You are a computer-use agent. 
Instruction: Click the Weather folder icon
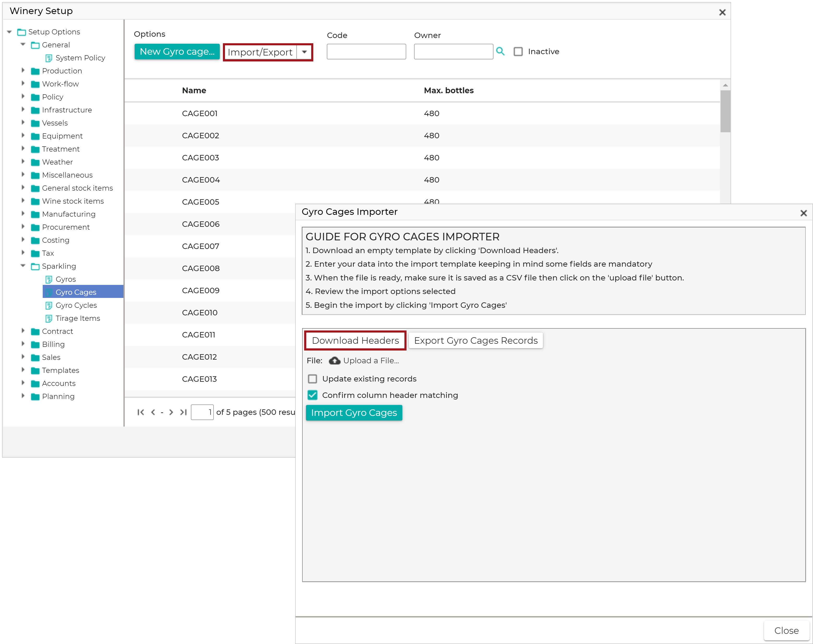[x=35, y=162]
